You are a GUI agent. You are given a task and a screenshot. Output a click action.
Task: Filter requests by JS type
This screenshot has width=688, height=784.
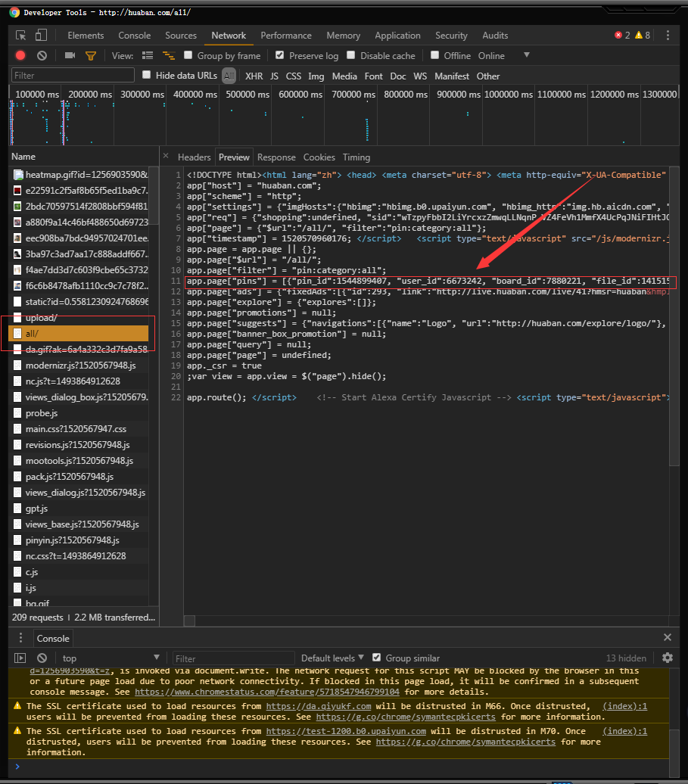[x=274, y=76]
